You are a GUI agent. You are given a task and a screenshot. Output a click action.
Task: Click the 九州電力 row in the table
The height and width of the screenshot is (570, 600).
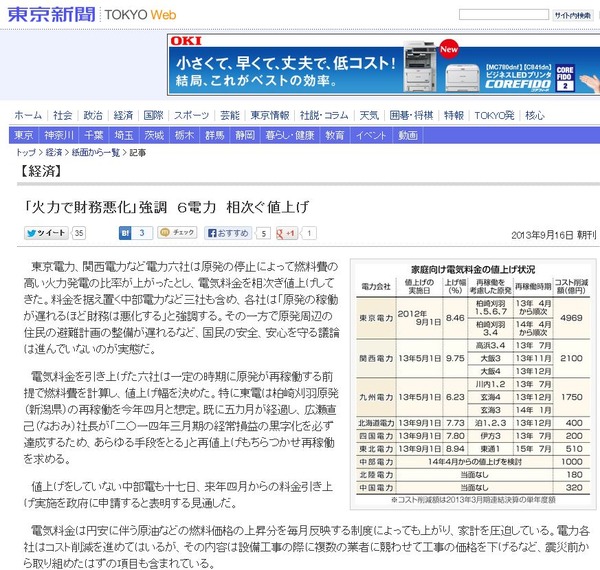click(473, 397)
